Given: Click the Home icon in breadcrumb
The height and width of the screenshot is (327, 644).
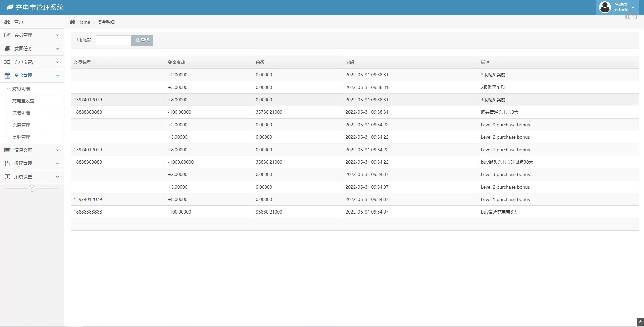Looking at the screenshot, I should point(72,22).
